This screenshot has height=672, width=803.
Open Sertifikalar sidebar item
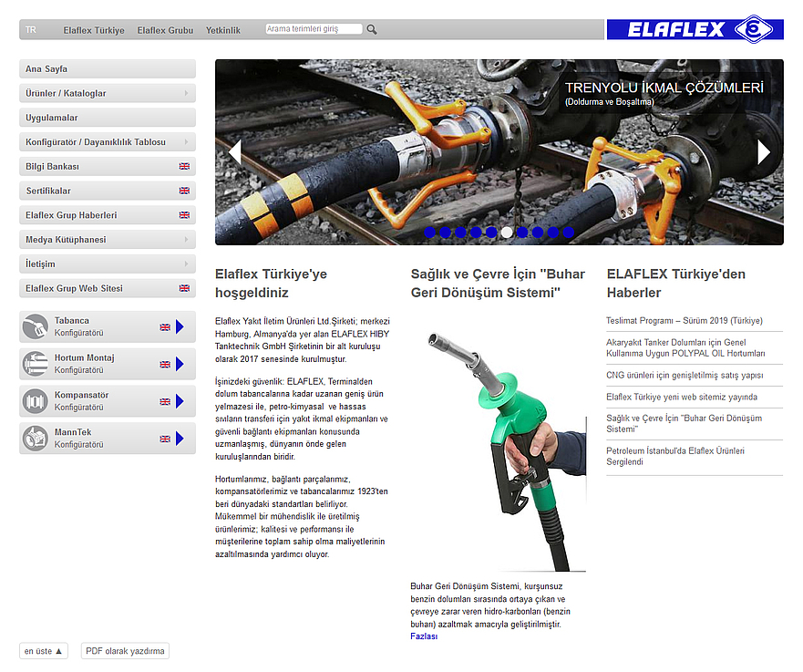pyautogui.click(x=108, y=191)
